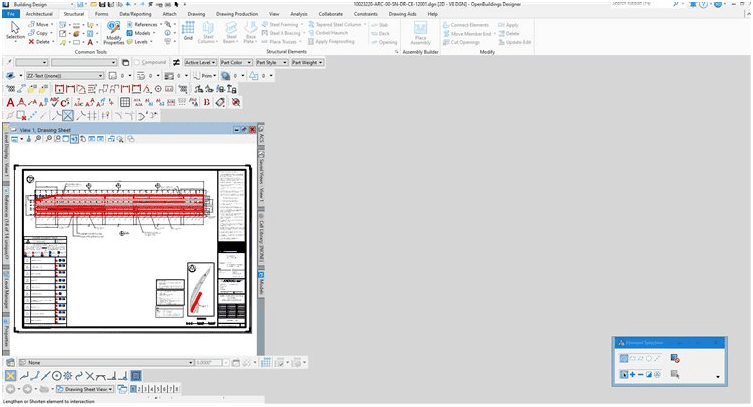Click the large red Place Text icon
This screenshot has width=753, height=407.
point(11,102)
